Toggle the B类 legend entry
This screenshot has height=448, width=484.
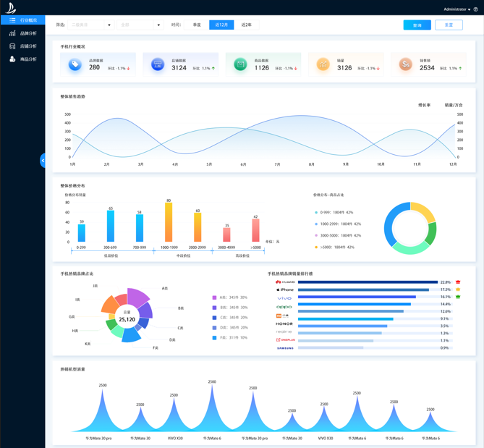pos(230,308)
